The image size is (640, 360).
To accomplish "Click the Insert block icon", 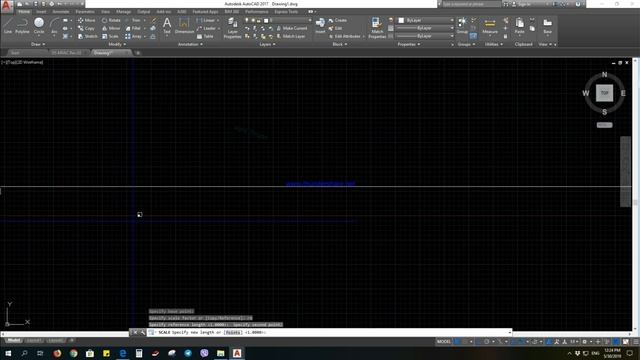I will pos(320,25).
